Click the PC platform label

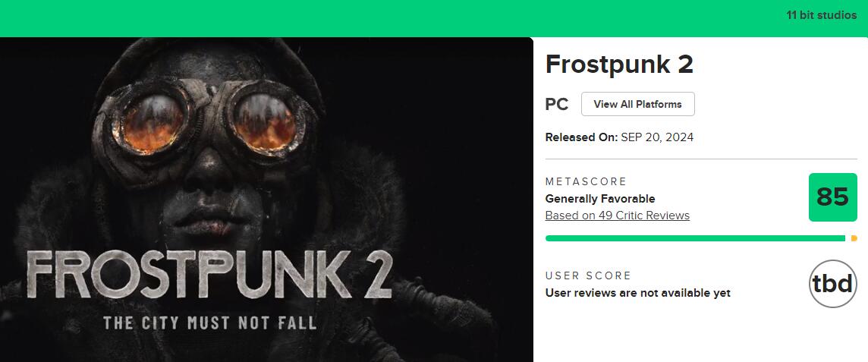(x=557, y=104)
